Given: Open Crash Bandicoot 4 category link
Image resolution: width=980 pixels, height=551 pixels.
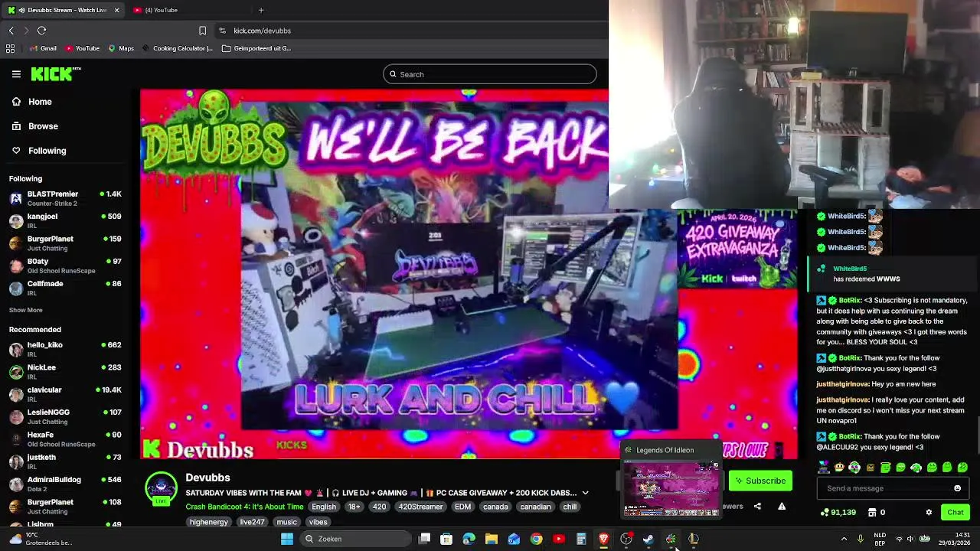Looking at the screenshot, I should (x=244, y=507).
